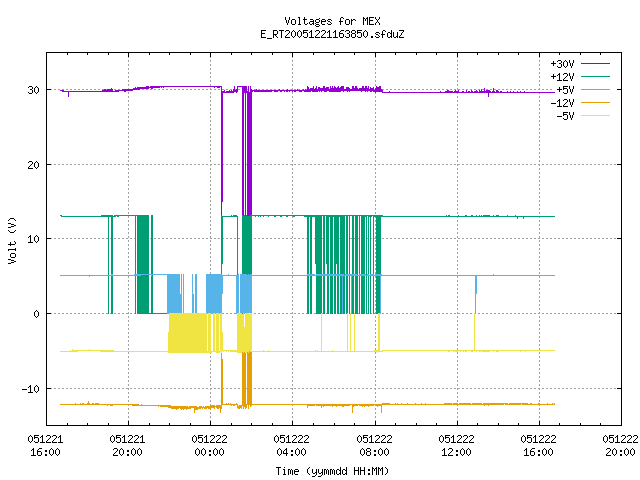Click the orange -12V legend line sample
Screen dimensions: 640x480
(x=595, y=102)
